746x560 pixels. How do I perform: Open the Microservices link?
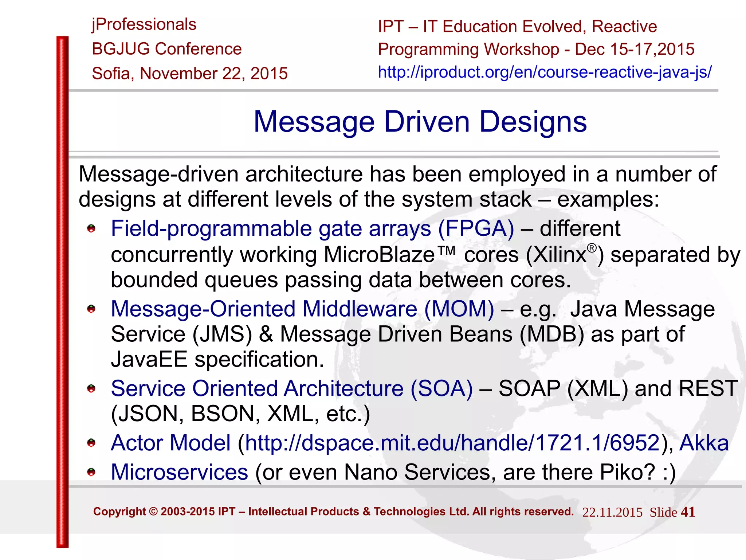pyautogui.click(x=179, y=472)
